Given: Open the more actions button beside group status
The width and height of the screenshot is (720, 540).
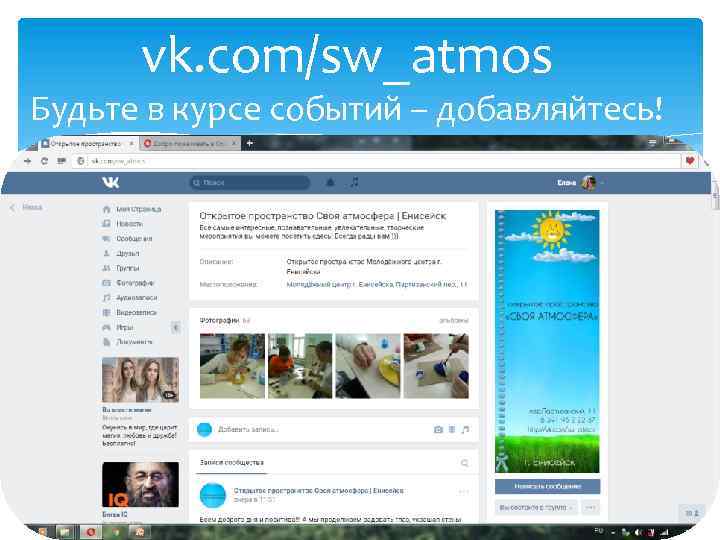Looking at the screenshot, I should click(591, 507).
